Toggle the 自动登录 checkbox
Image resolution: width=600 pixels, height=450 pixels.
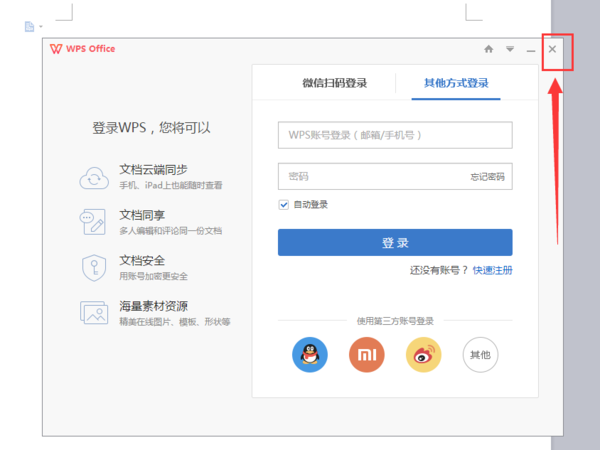coord(284,205)
